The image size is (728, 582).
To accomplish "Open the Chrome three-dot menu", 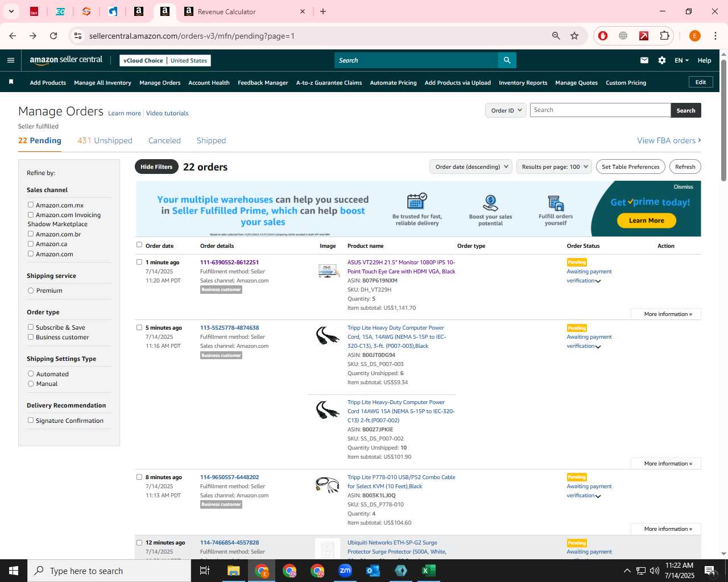I will pyautogui.click(x=715, y=36).
